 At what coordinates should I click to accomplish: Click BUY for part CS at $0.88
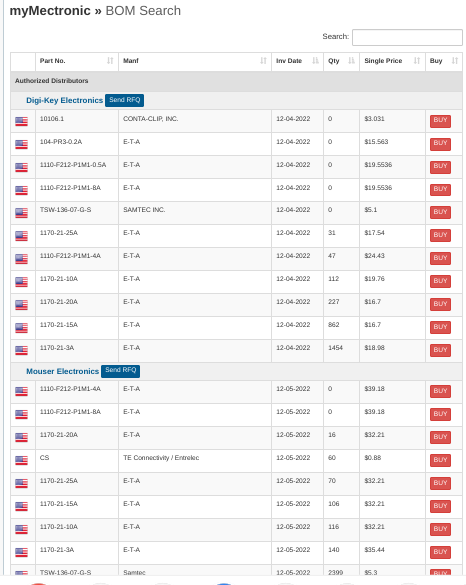[440, 460]
